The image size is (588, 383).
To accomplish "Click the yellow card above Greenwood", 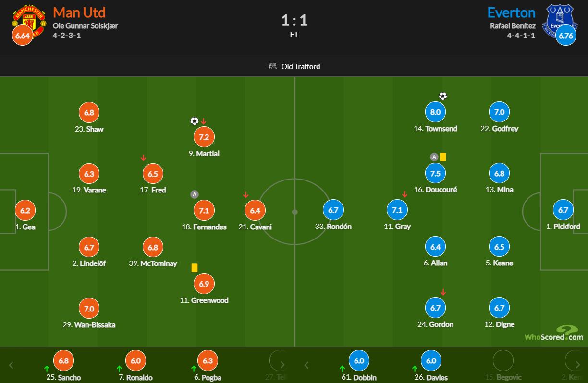I will click(195, 267).
